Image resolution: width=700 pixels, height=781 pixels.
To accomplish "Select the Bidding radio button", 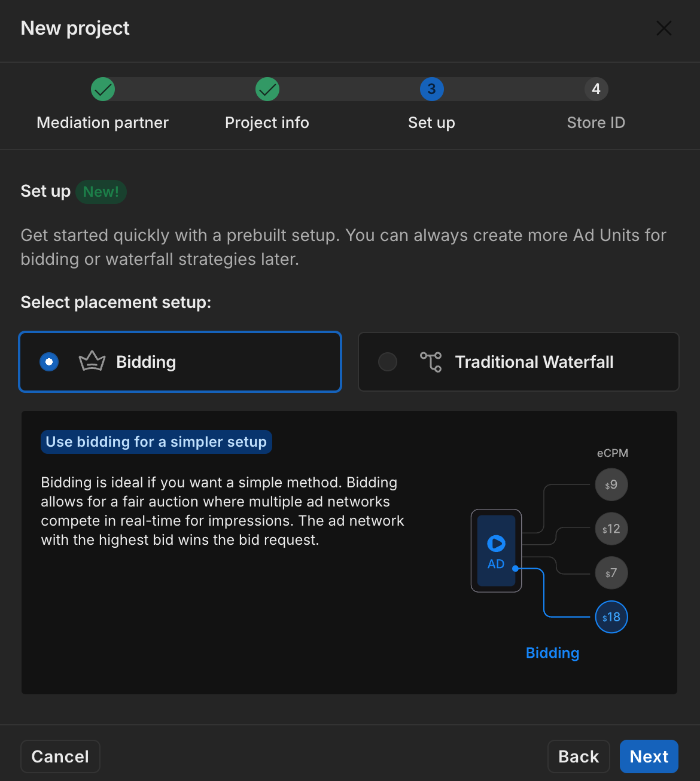I will 49,362.
